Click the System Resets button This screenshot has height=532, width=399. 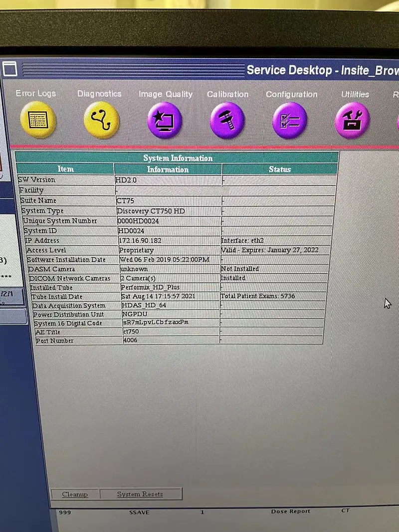tap(140, 494)
